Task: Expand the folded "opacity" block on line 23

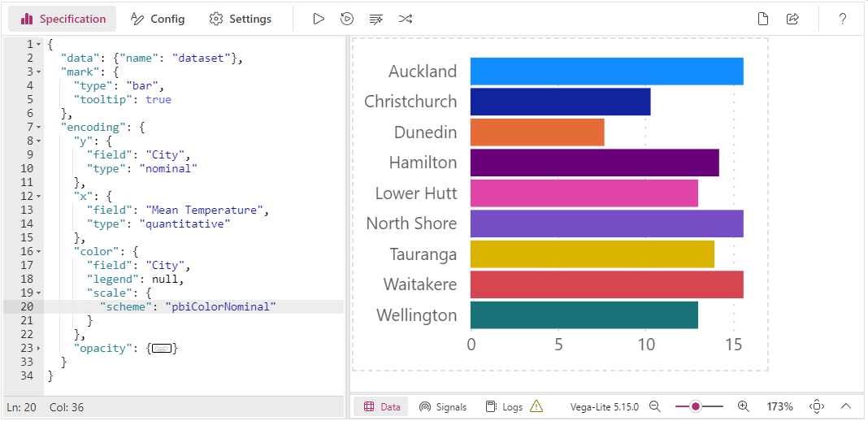Action: pyautogui.click(x=38, y=349)
